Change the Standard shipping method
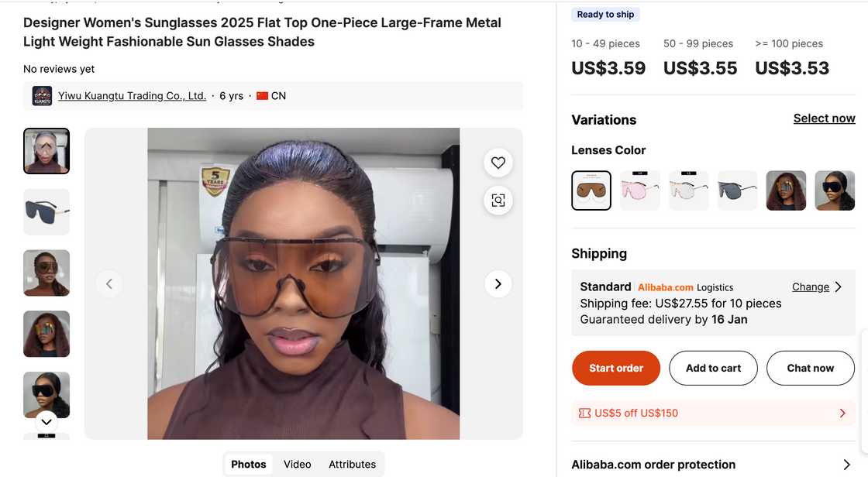 816,287
